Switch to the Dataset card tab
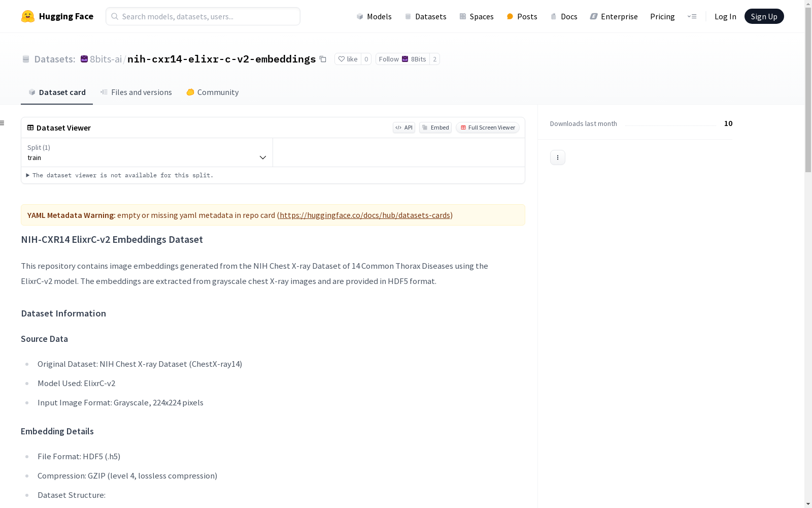 (57, 92)
